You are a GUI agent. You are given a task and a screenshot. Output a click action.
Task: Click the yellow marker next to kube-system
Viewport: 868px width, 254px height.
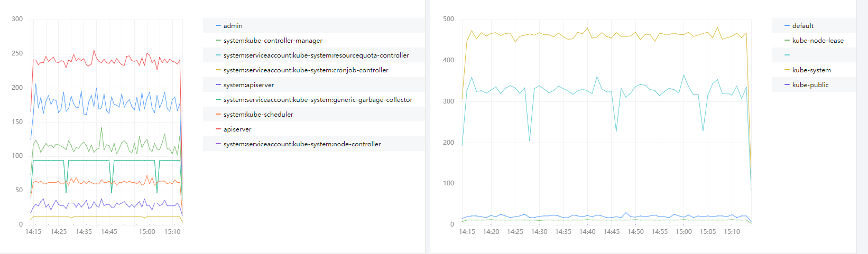point(787,70)
